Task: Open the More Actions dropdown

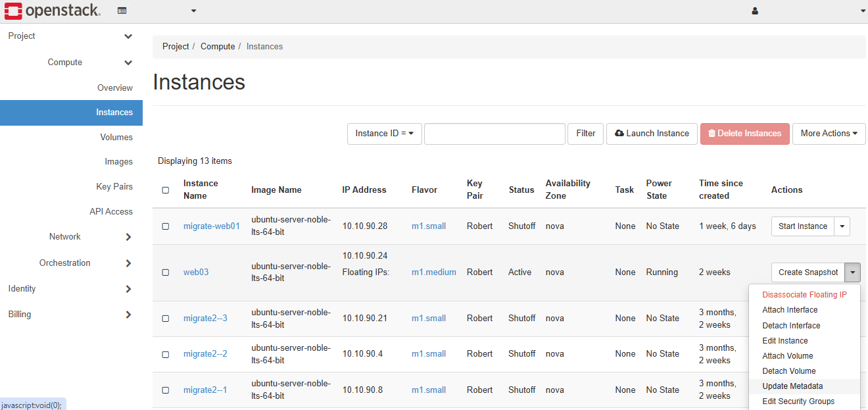Action: tap(829, 134)
